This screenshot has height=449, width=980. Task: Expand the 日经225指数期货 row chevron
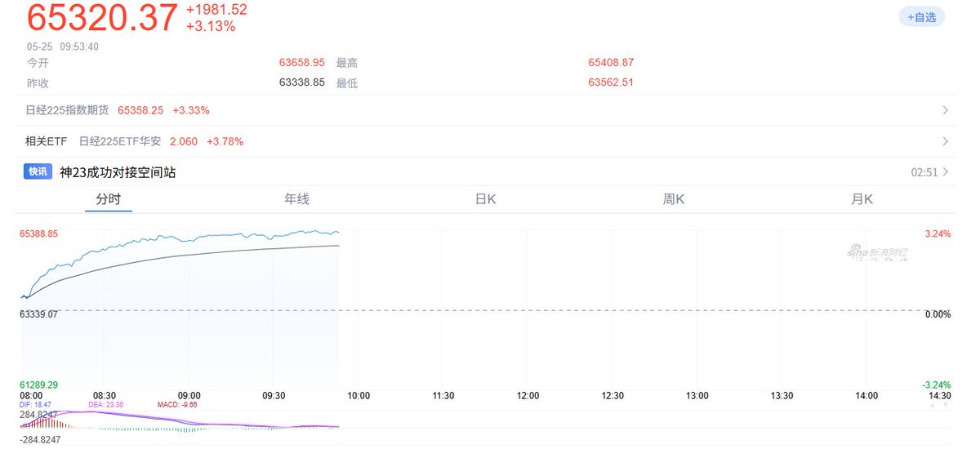[946, 110]
